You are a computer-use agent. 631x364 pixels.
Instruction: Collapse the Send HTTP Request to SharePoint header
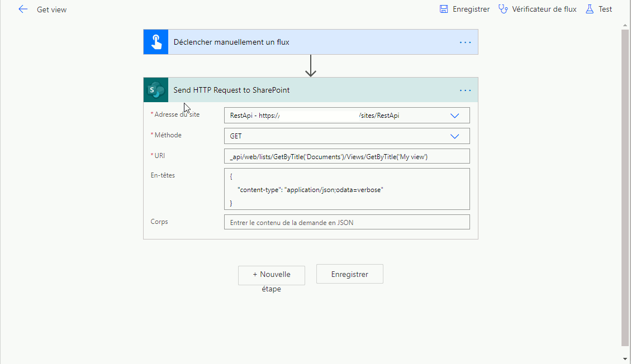pos(311,90)
